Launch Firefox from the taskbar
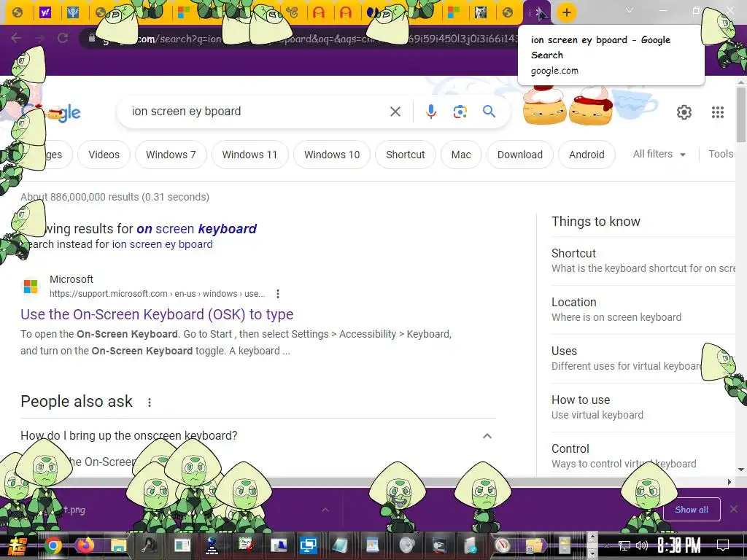 click(85, 545)
